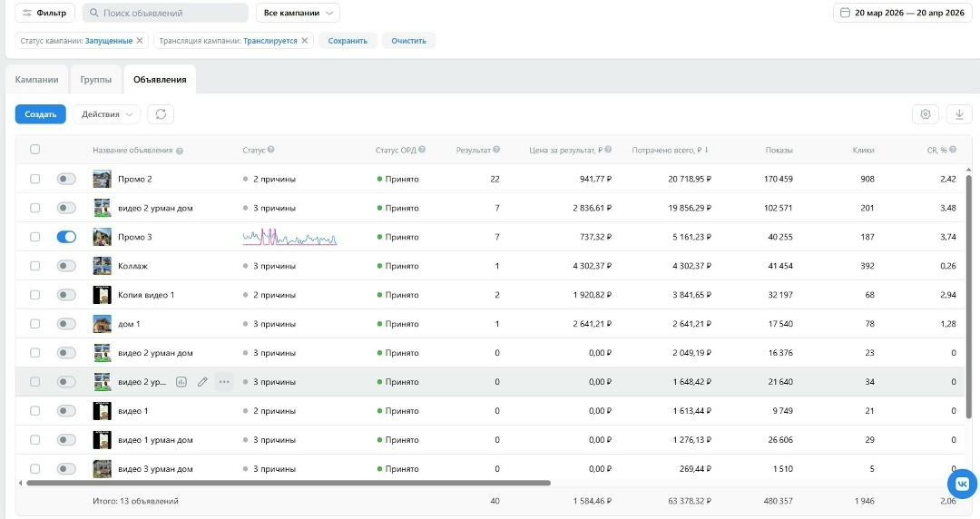This screenshot has width=980, height=519.
Task: Open the date range 20 мар 2026 picker
Action: click(x=903, y=13)
